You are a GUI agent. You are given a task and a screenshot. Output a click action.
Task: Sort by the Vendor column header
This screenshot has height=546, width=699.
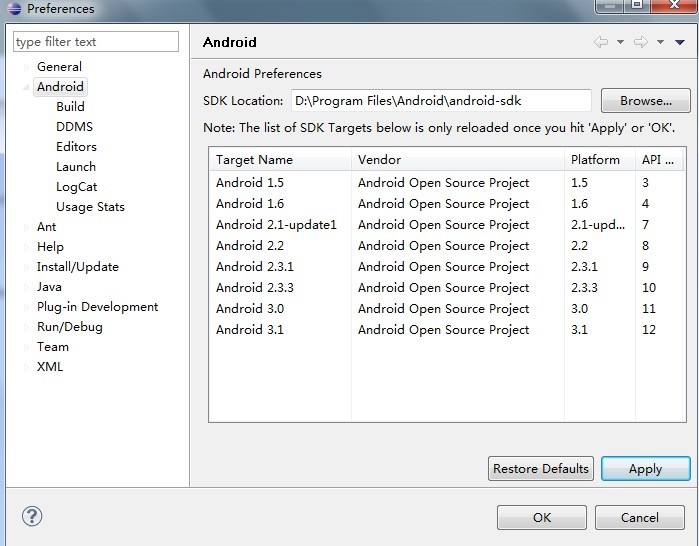click(458, 160)
